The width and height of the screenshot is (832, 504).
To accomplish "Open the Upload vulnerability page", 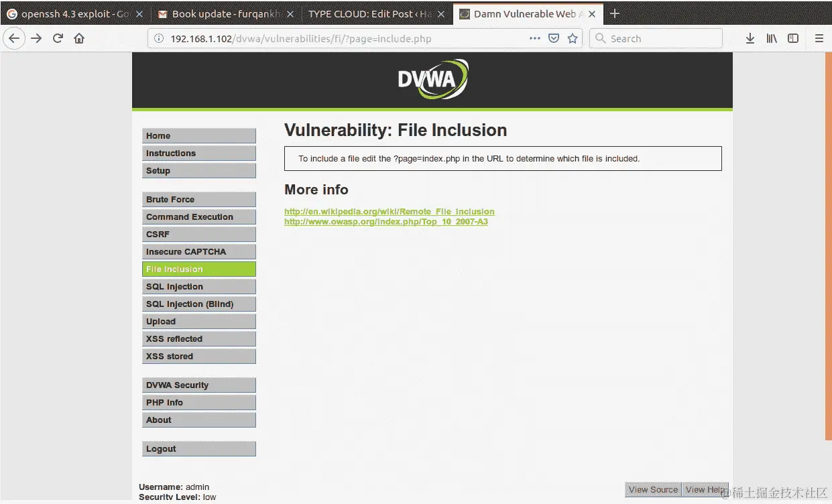I will 199,321.
